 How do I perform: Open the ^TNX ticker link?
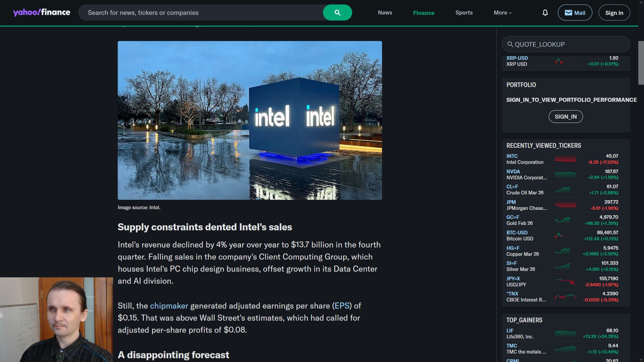pyautogui.click(x=512, y=294)
